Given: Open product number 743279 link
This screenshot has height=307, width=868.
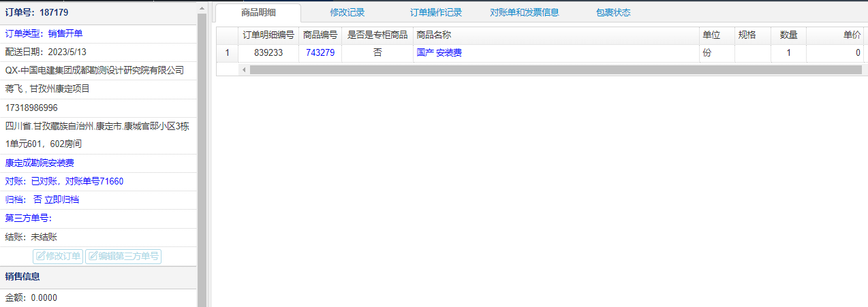Looking at the screenshot, I should click(320, 52).
